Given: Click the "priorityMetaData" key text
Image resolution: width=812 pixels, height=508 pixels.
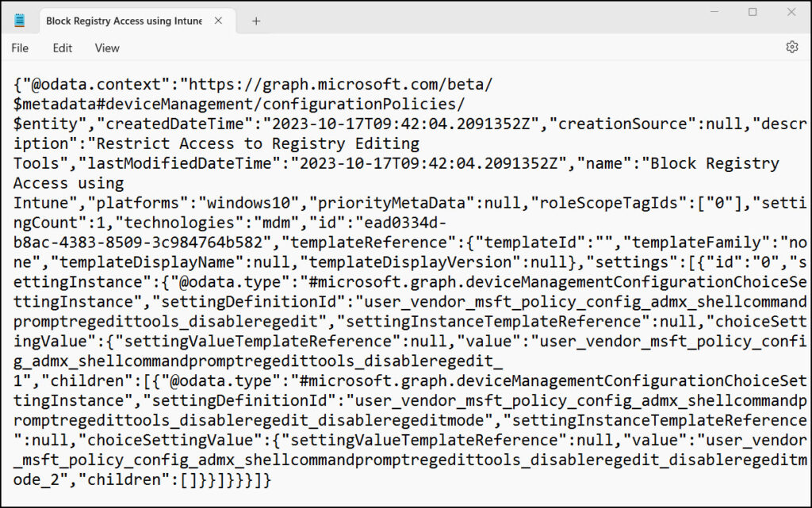Looking at the screenshot, I should pyautogui.click(x=392, y=203).
